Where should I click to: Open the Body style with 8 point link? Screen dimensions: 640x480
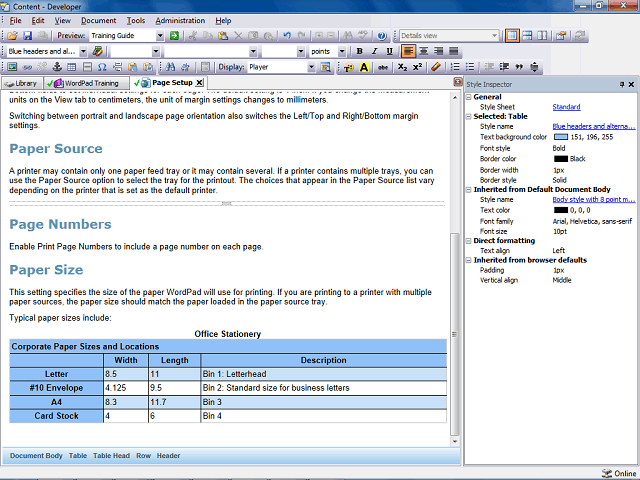tap(593, 200)
